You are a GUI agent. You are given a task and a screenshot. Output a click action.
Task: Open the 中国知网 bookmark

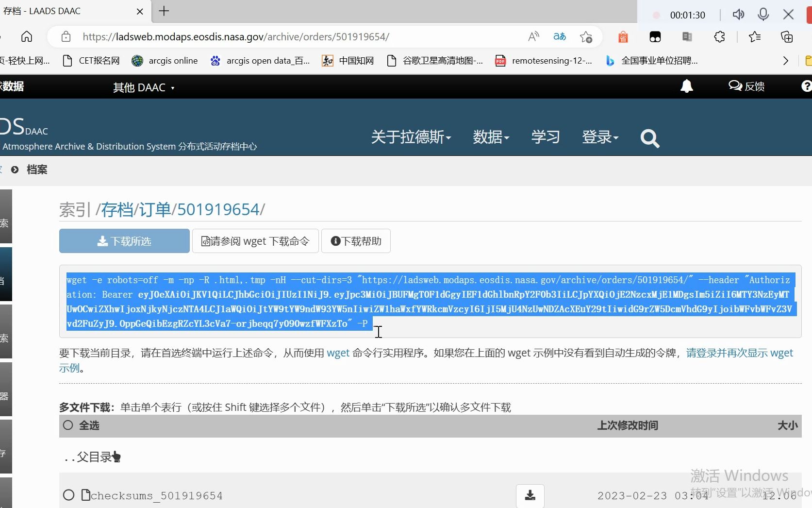coord(348,61)
